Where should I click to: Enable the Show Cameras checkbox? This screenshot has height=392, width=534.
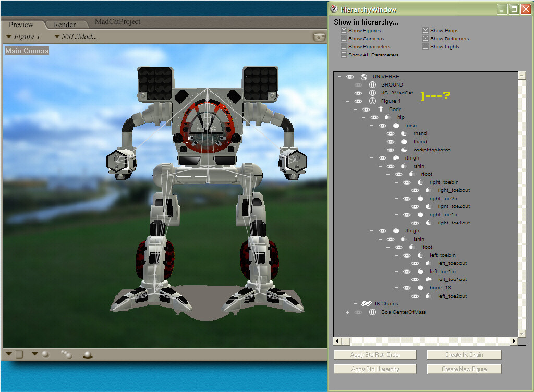[x=344, y=39]
